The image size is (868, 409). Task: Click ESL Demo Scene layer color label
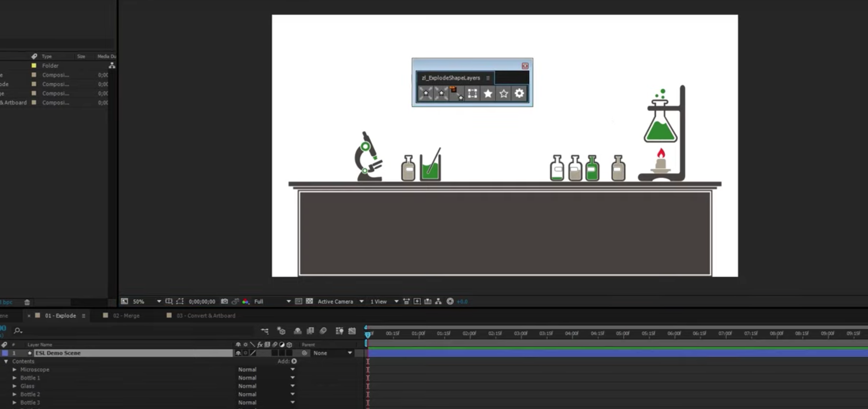point(5,353)
